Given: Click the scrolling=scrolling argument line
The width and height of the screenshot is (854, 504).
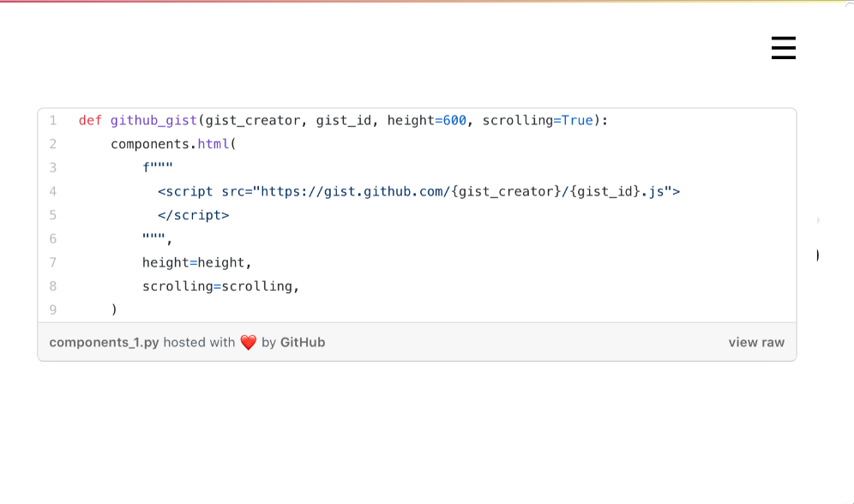Looking at the screenshot, I should point(220,286).
